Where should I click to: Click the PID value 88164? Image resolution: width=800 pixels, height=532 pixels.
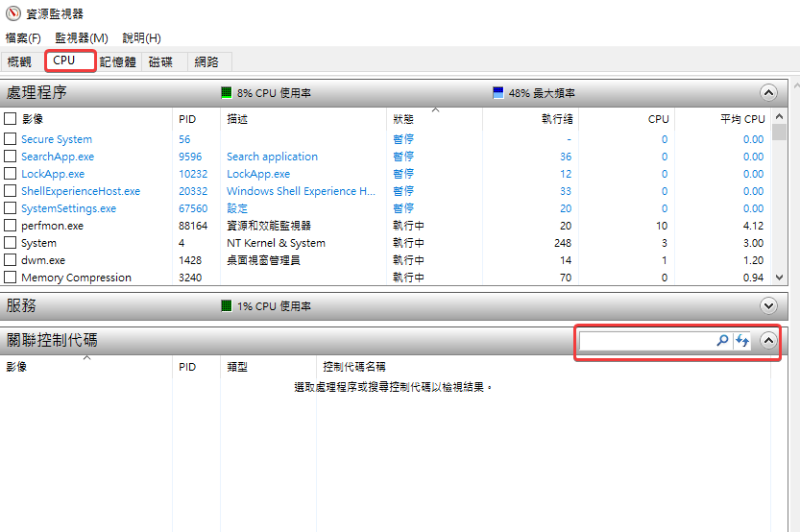[x=193, y=226]
